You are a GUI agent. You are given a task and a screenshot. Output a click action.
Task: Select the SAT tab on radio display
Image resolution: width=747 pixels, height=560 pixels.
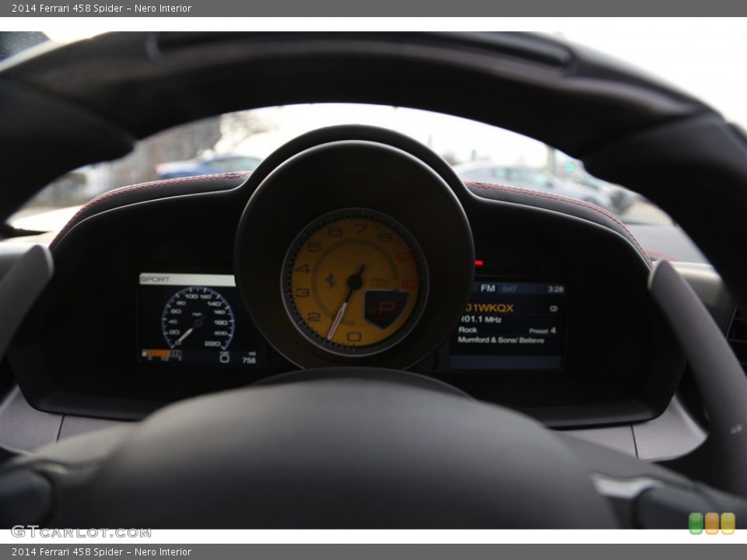[509, 289]
